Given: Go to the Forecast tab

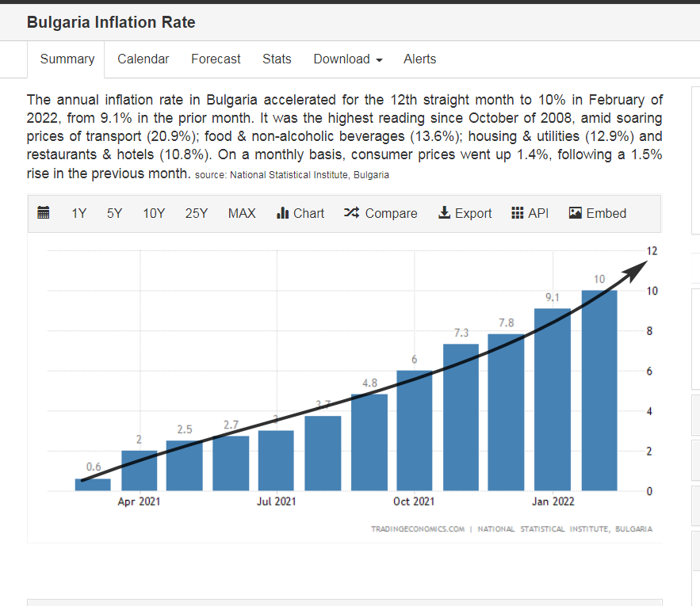Looking at the screenshot, I should 216,59.
